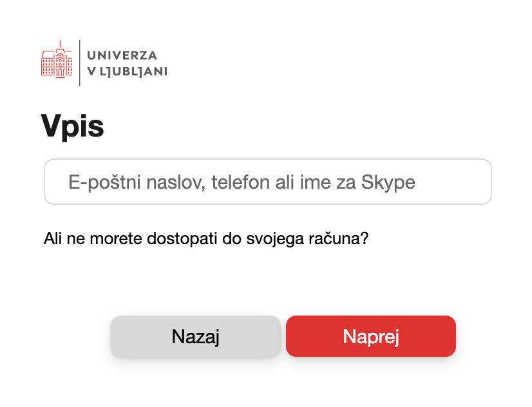Focus the e-mail, phone or Skype field
This screenshot has height=407, width=532.
coord(267,182)
